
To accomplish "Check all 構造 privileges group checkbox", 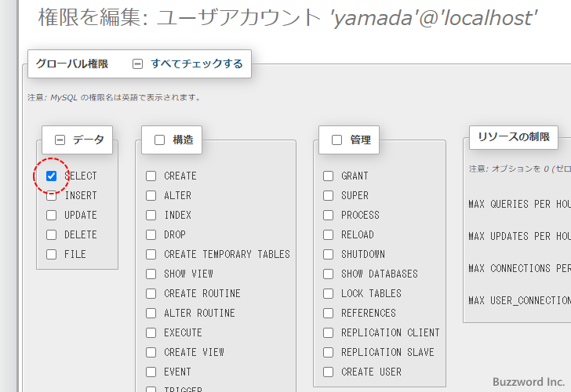I will coord(160,140).
